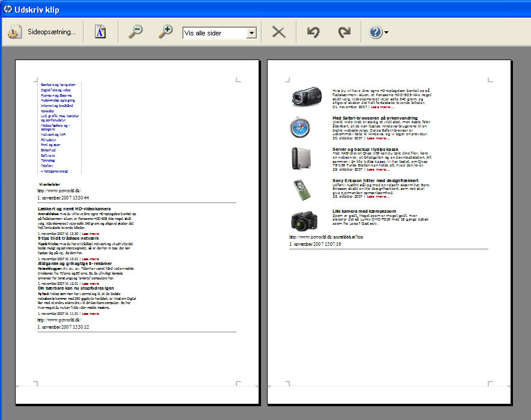This screenshot has height=420, width=531.
Task: Zoom in with the plus magnifier
Action: [x=165, y=32]
